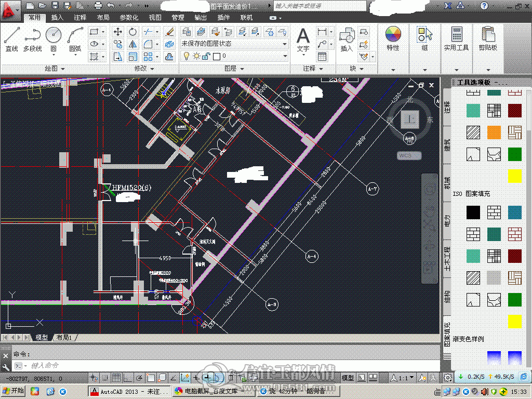The height and width of the screenshot is (399, 532).
Task: Click the 模型 button in the status bar
Action: click(x=348, y=378)
